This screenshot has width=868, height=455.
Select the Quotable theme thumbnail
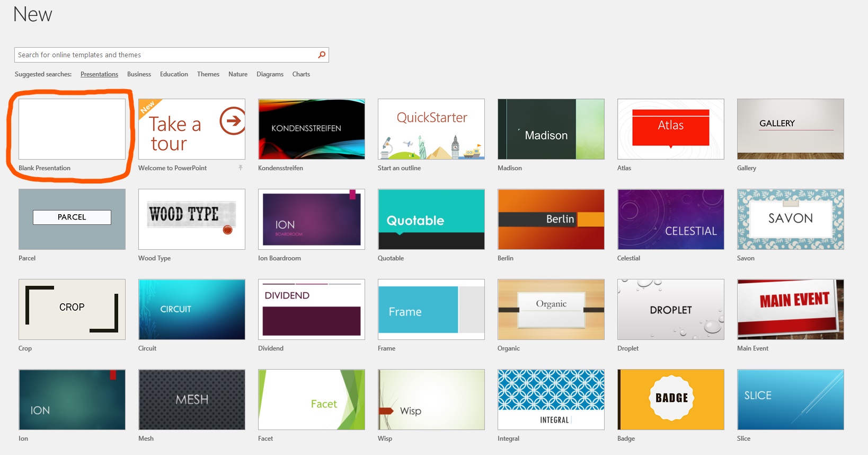431,219
